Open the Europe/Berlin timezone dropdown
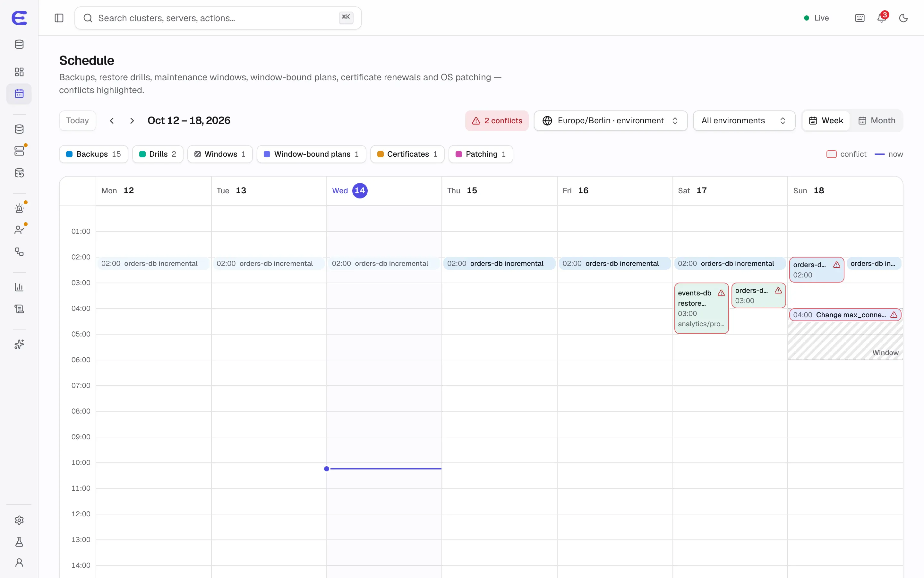This screenshot has width=924, height=578. [x=611, y=121]
